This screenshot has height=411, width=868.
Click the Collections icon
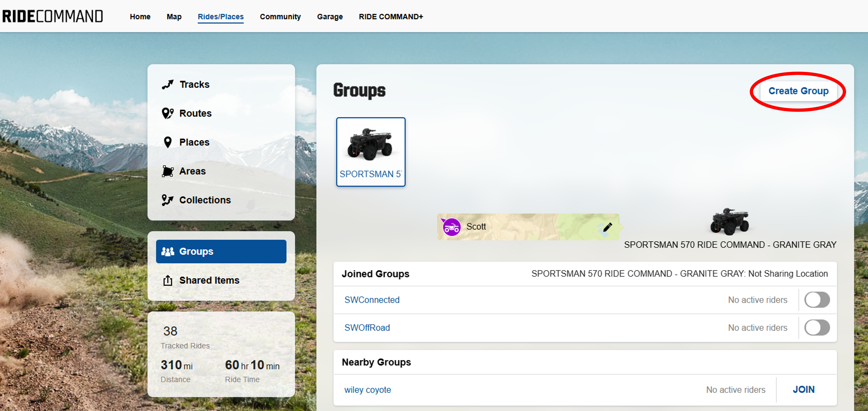click(x=167, y=200)
